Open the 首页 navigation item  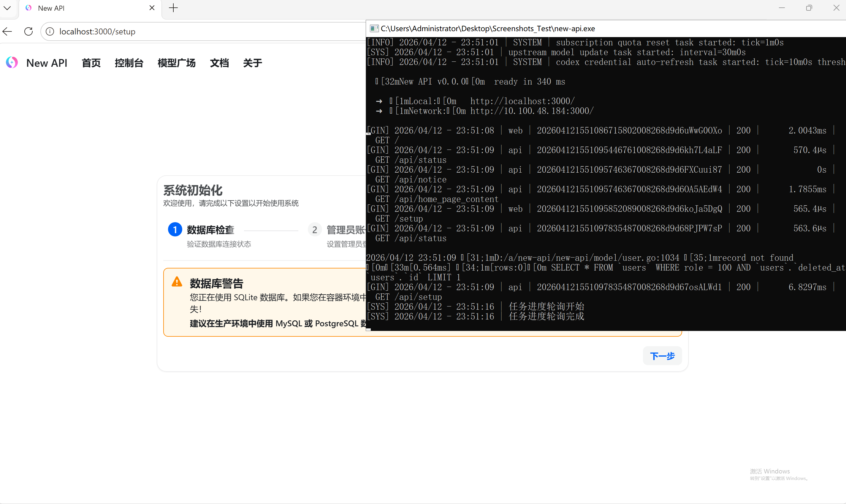click(91, 63)
